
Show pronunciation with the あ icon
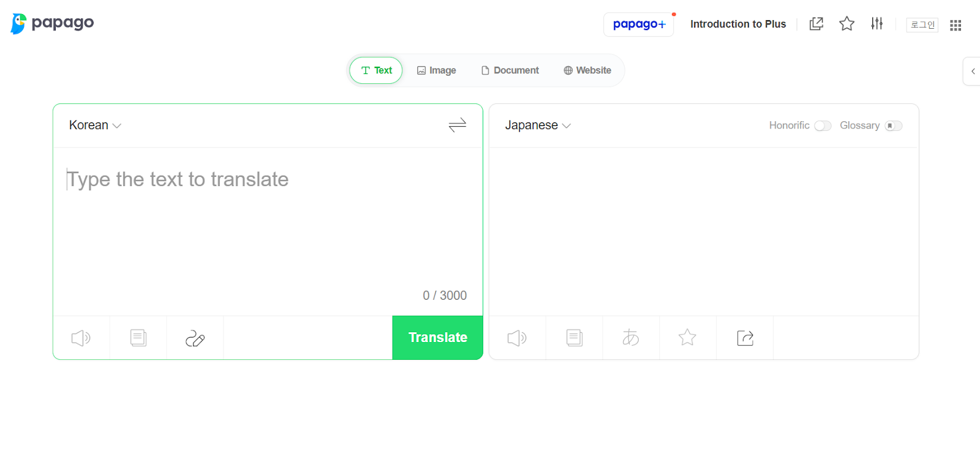tap(630, 337)
